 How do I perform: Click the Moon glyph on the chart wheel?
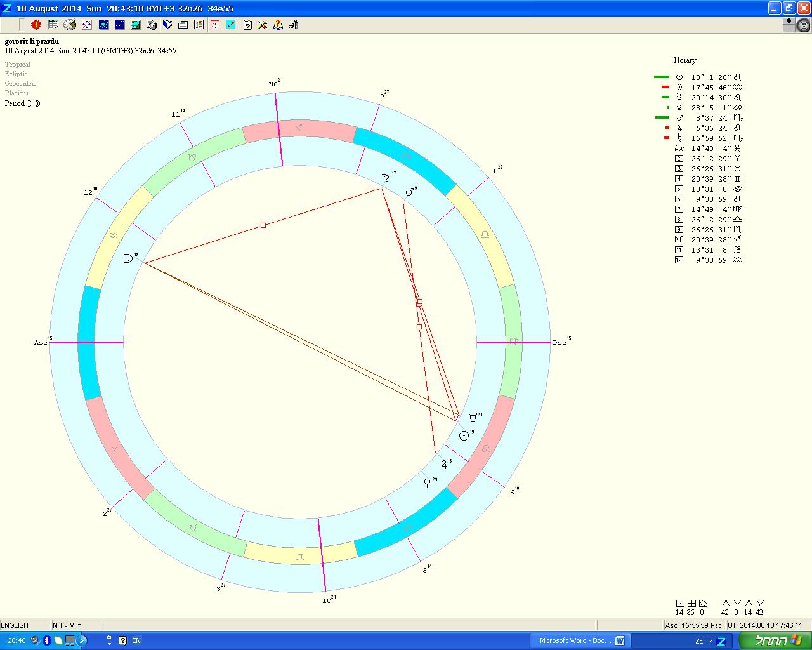(x=128, y=258)
